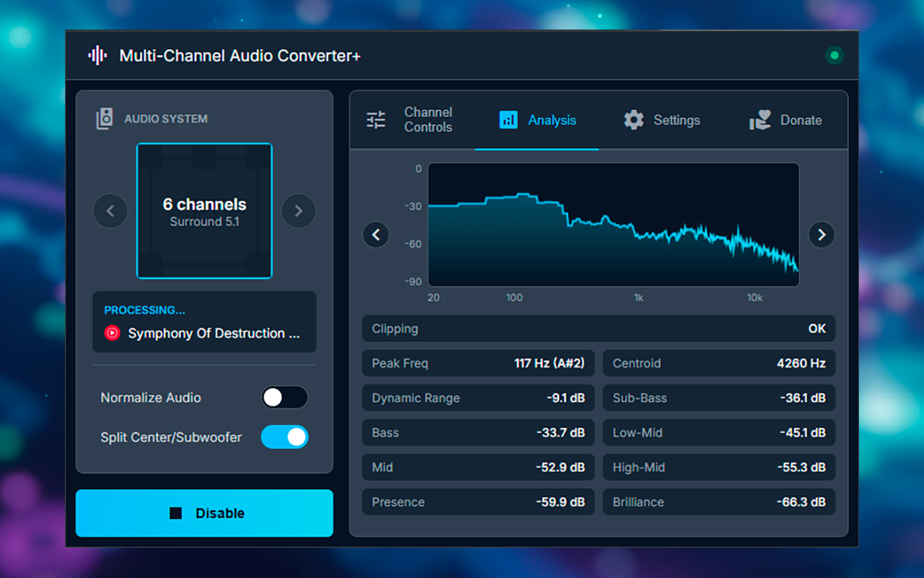Click the 10k frequency axis label
This screenshot has width=924, height=578.
754,298
